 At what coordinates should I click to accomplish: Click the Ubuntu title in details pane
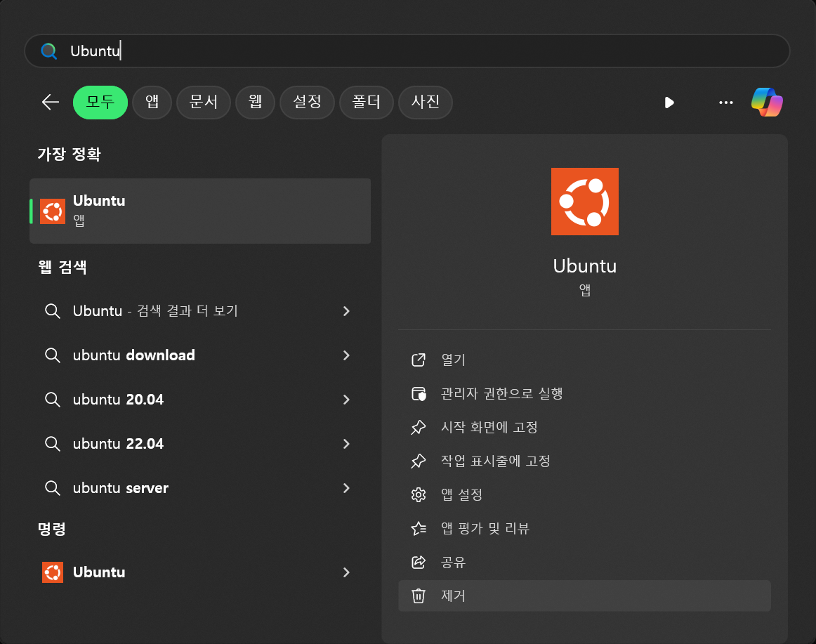[x=585, y=266]
